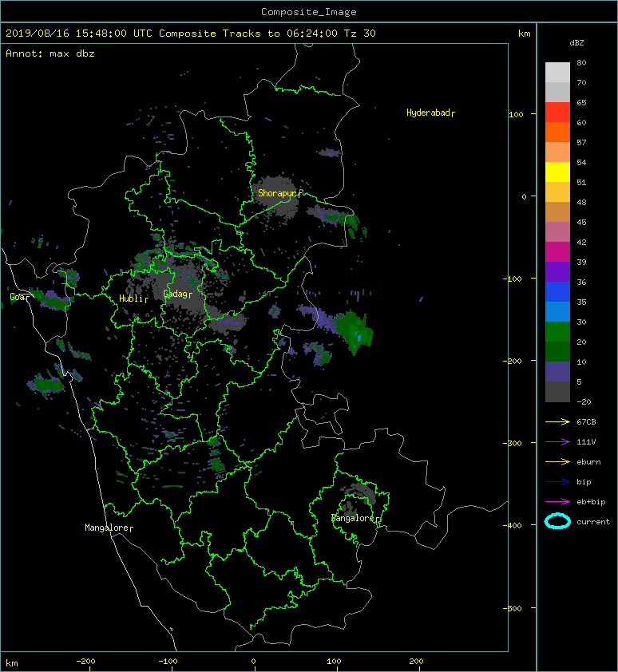Screen dimensions: 618x672
Task: Click the red radar crosshair marker
Action: tap(200, 265)
